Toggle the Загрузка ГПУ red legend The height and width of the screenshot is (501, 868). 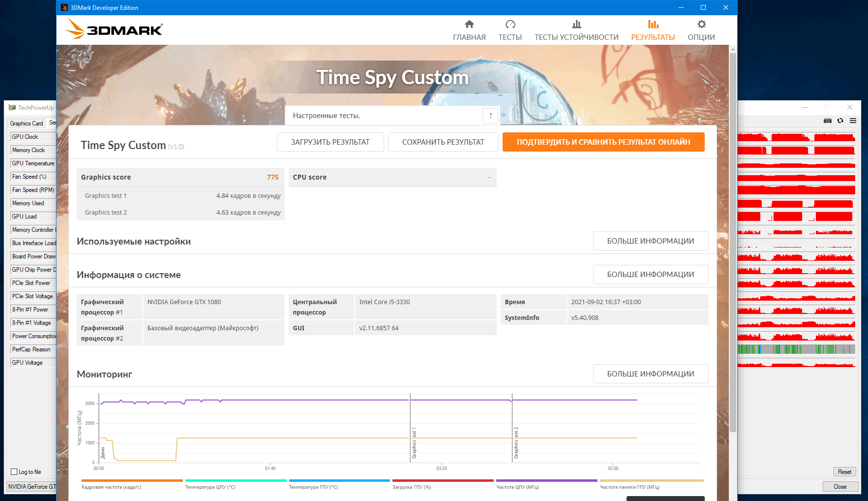tap(443, 484)
